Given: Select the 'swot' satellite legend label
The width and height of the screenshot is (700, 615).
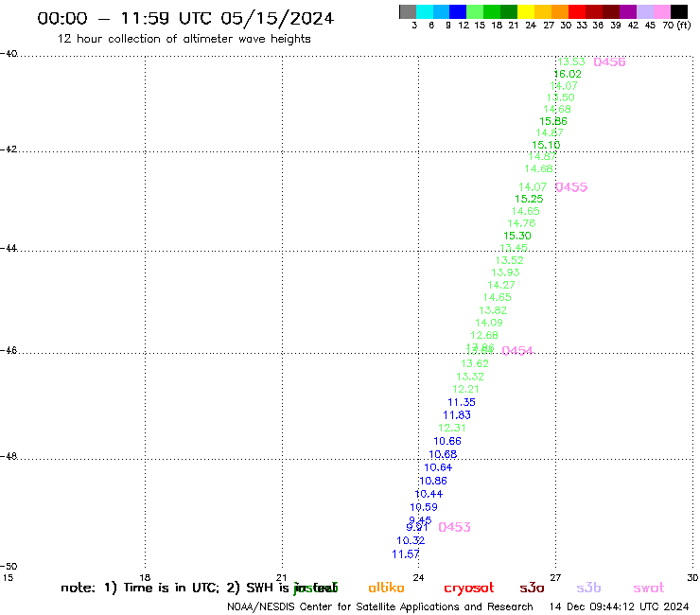Looking at the screenshot, I should coord(649,588).
